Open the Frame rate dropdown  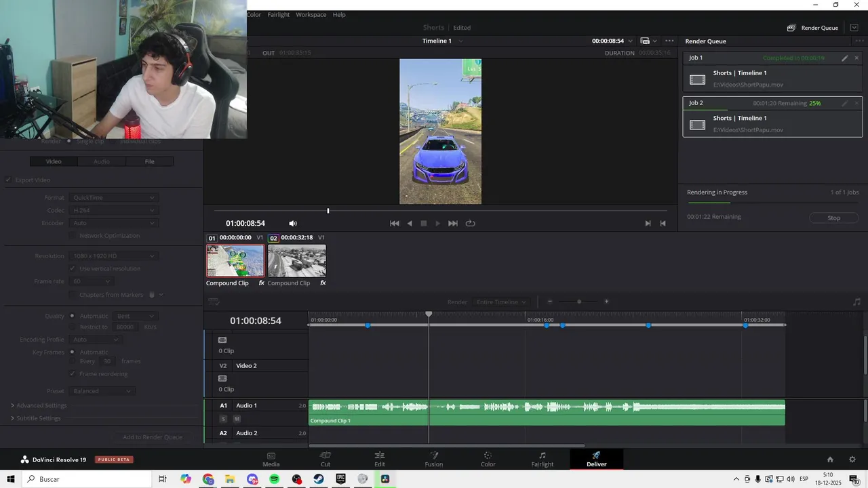[x=91, y=281]
